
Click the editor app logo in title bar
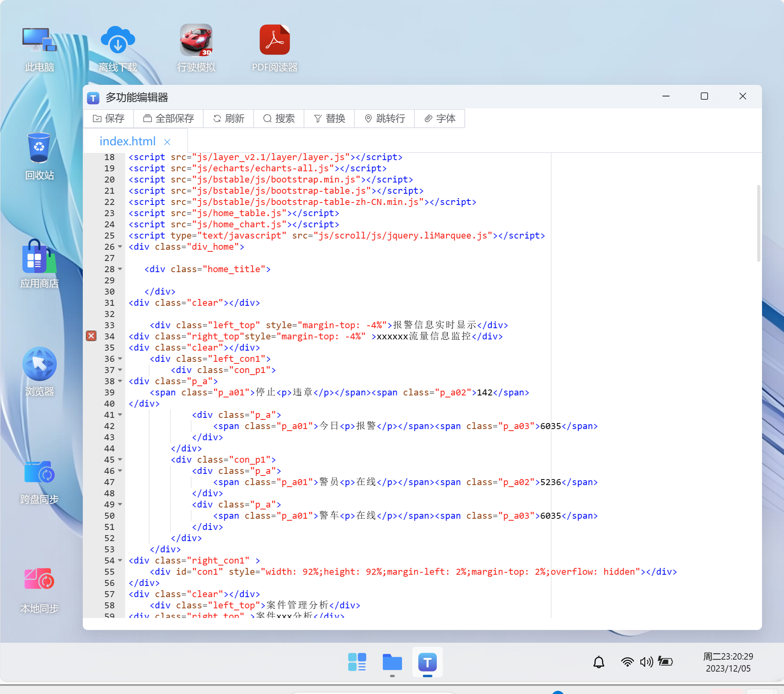coord(93,98)
